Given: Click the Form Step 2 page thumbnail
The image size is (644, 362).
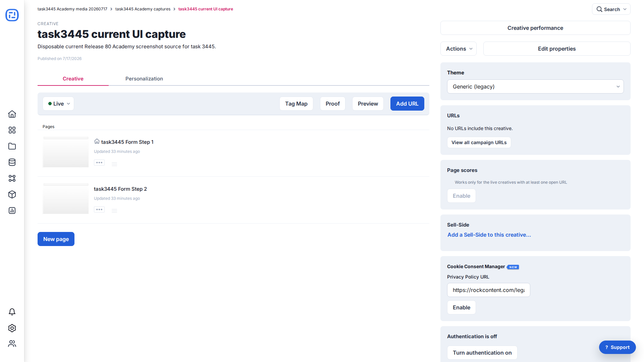Looking at the screenshot, I should pyautogui.click(x=66, y=198).
